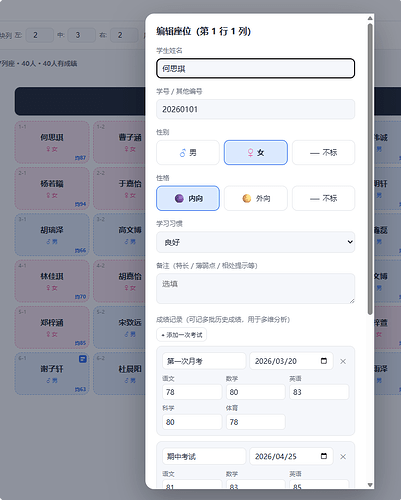Click the date field 2026/04/25
The image size is (401, 500).
click(291, 456)
